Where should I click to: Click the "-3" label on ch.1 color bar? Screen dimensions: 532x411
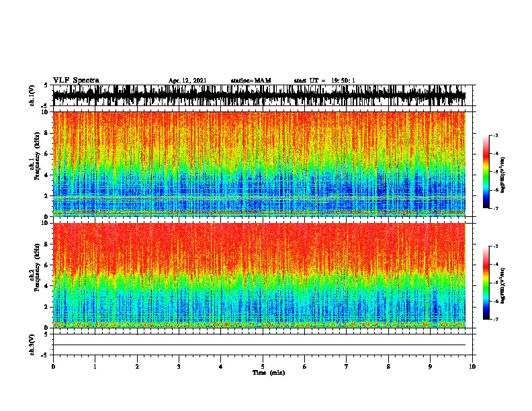495,136
